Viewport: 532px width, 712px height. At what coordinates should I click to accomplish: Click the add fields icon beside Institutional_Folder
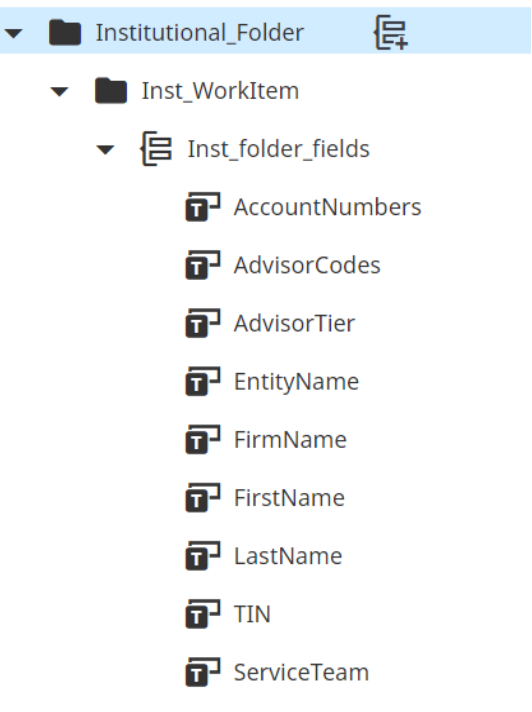coord(391,32)
